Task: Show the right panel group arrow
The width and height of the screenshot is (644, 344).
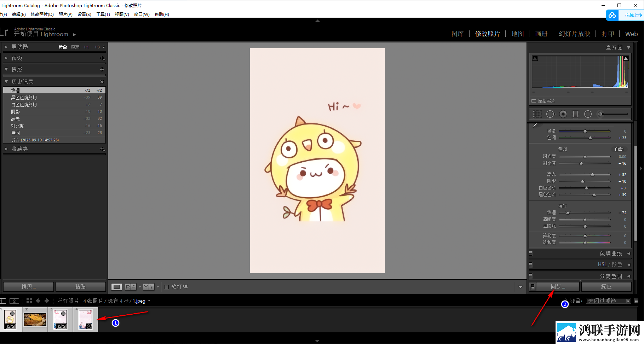Action: tap(641, 169)
